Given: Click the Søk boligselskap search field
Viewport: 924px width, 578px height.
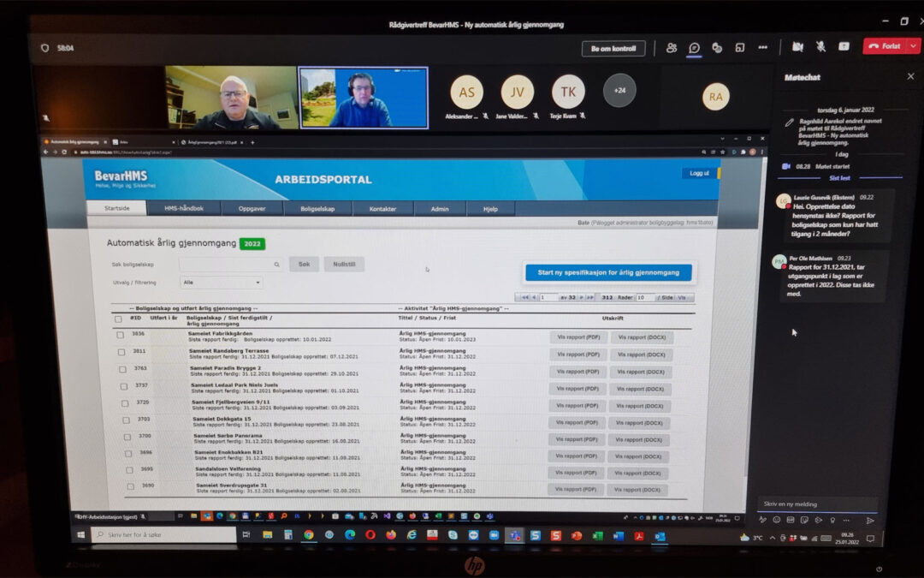Looking at the screenshot, I should point(230,265).
